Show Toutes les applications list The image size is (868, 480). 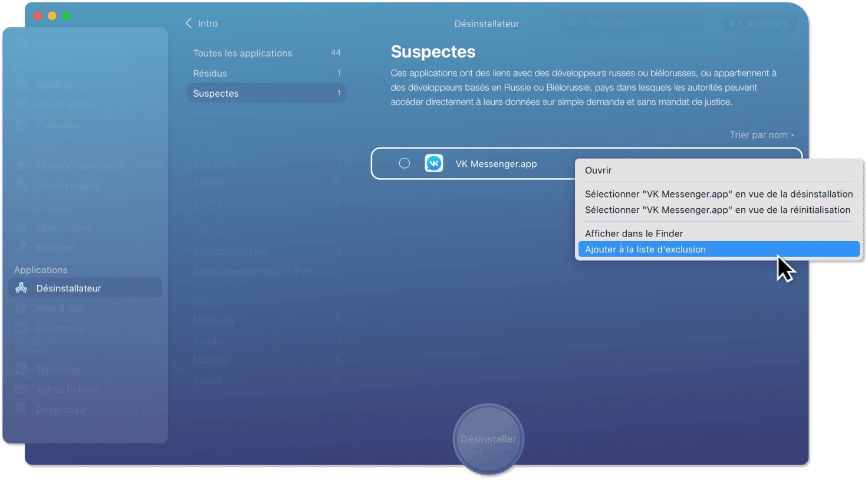click(x=267, y=53)
